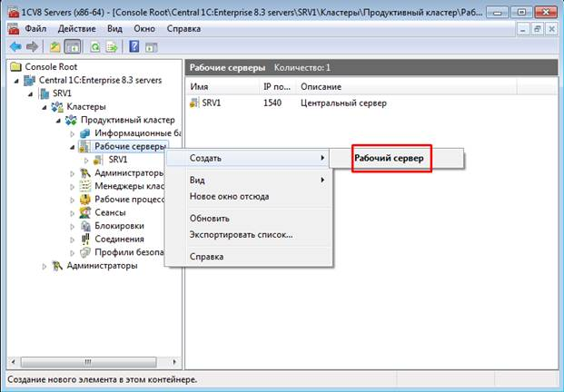Viewport: 564px width, 392px height.
Task: Collapse the Кластеры tree node
Action: tap(46, 107)
